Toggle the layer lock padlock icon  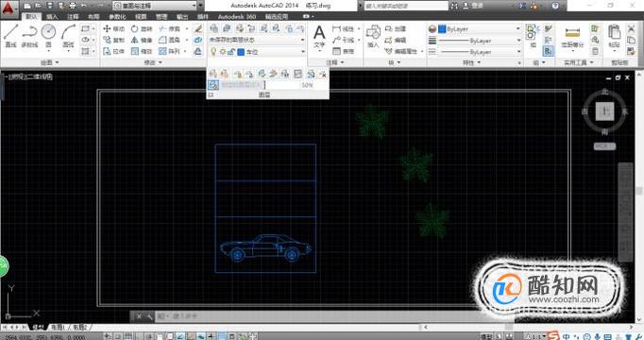point(231,52)
